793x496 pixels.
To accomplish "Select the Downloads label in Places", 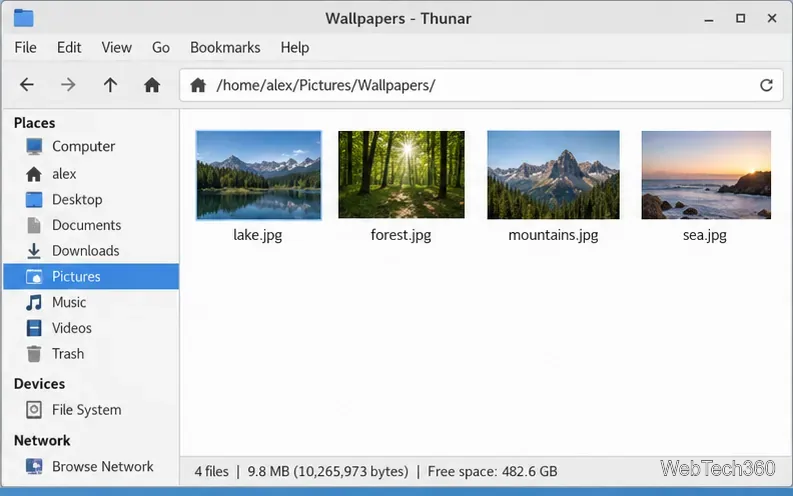I will coord(85,251).
